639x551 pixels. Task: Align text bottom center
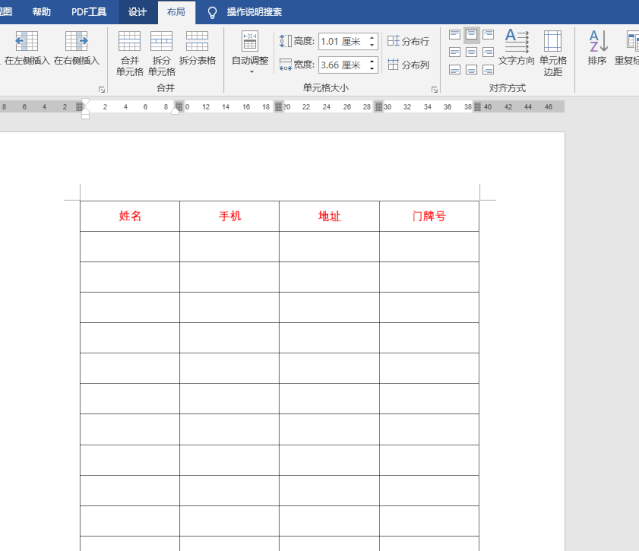(472, 70)
